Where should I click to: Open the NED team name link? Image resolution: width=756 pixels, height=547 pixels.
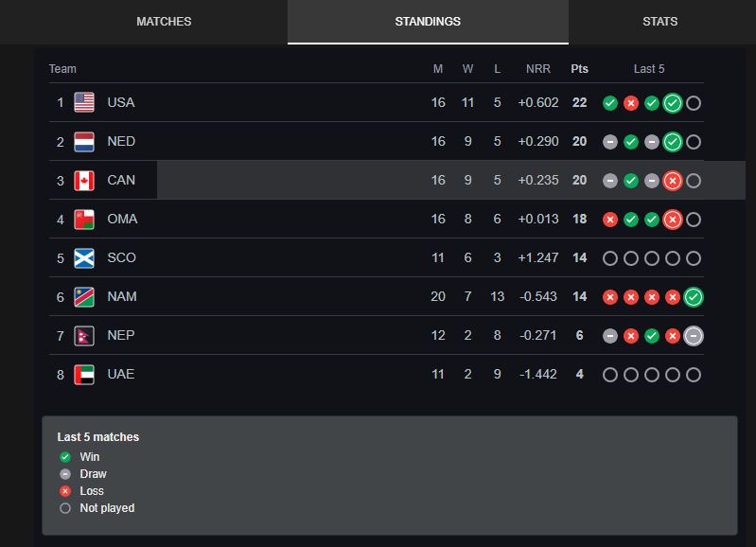tap(121, 141)
